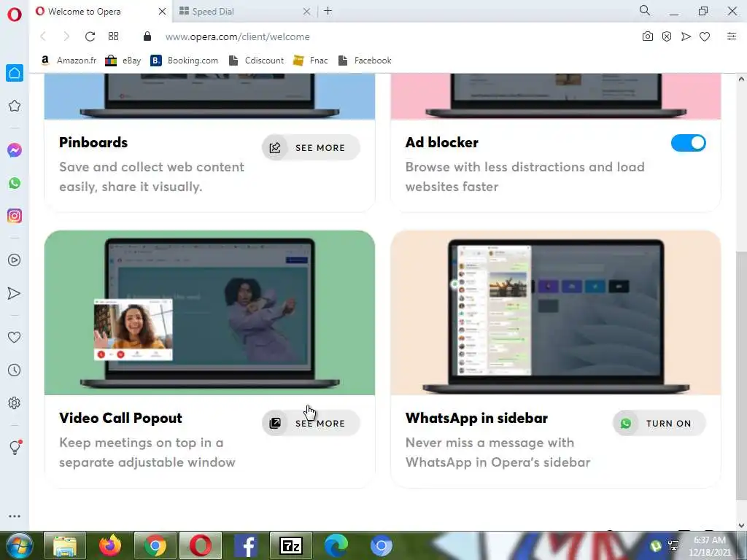Image resolution: width=747 pixels, height=560 pixels.
Task: Open Pinboards heart icon in sidebar
Action: coord(15,337)
